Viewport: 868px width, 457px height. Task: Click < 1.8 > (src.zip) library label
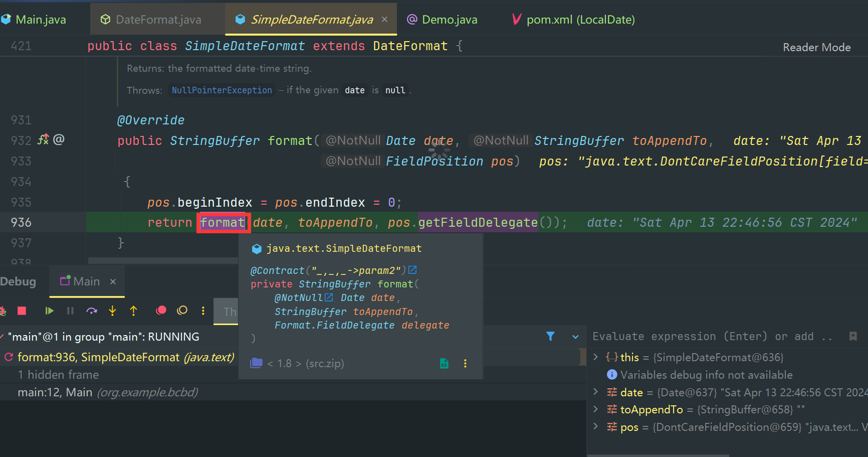[305, 363]
